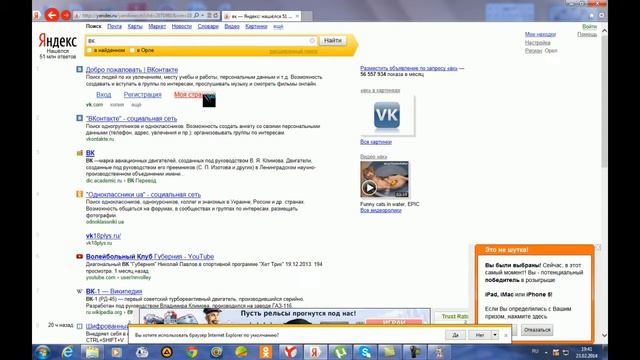640x360 pixels.
Task: Click the refresh icon in address bar
Action: [x=216, y=16]
